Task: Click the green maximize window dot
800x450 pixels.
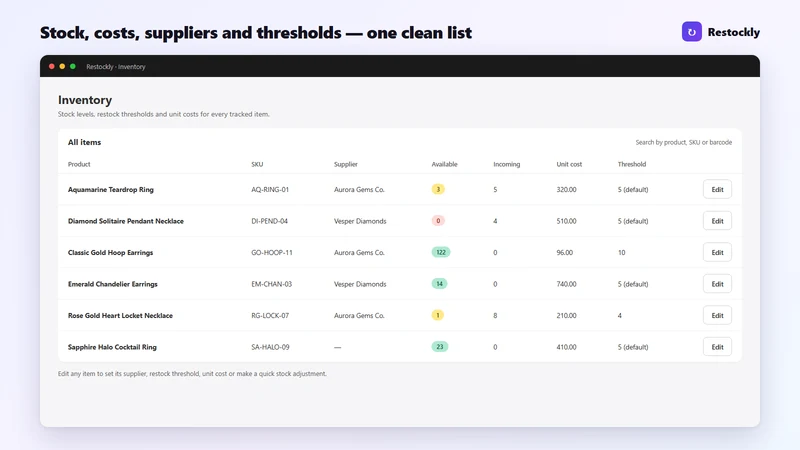Action: pos(73,66)
